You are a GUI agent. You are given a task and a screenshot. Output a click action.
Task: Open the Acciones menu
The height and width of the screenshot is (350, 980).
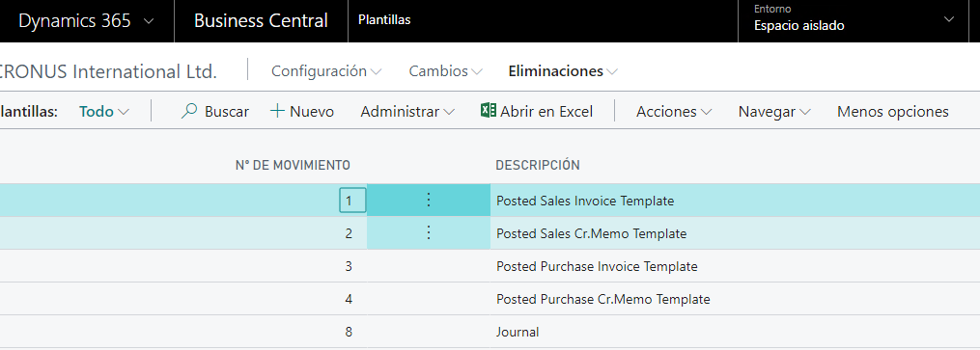(674, 112)
